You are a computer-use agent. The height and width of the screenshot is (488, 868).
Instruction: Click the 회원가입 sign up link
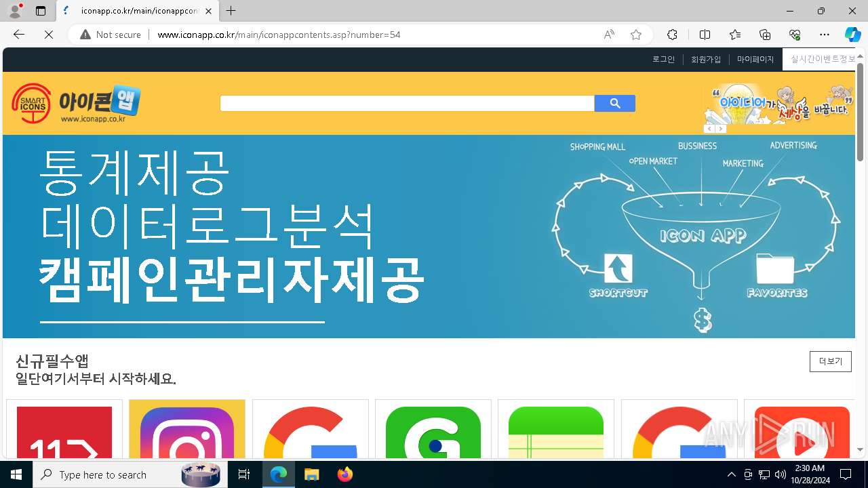tap(706, 60)
